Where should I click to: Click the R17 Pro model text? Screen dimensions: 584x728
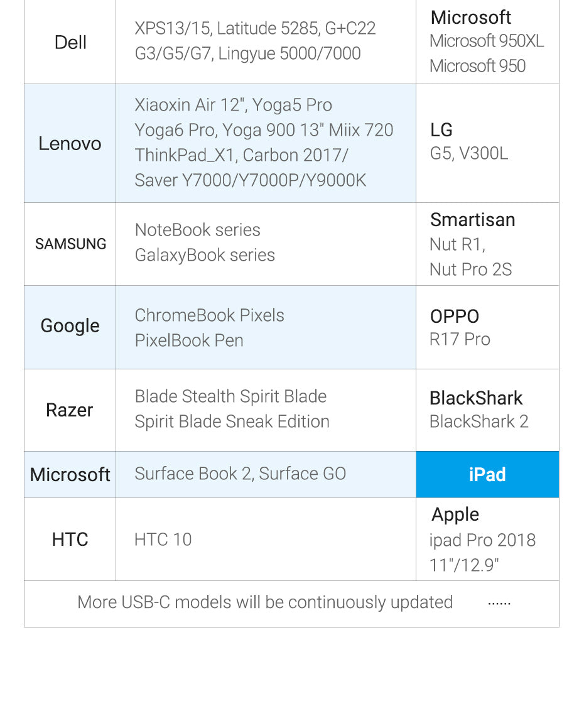[x=460, y=339]
